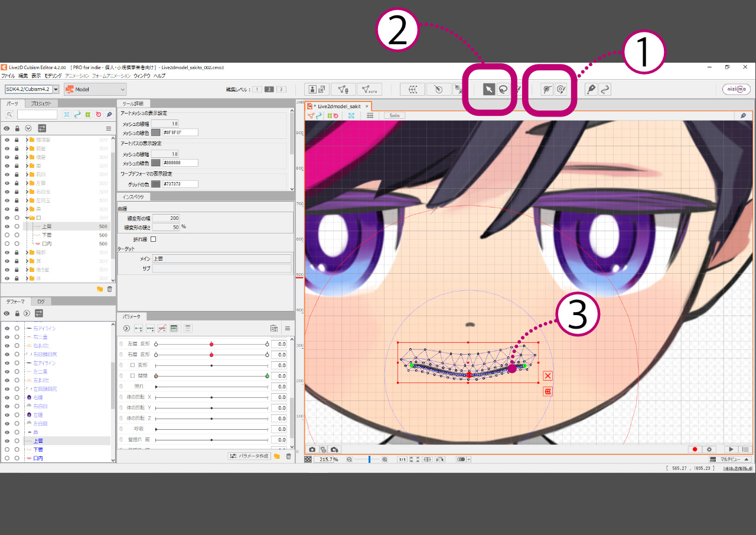Create a new parameter group folder
The image size is (756, 535).
(276, 456)
